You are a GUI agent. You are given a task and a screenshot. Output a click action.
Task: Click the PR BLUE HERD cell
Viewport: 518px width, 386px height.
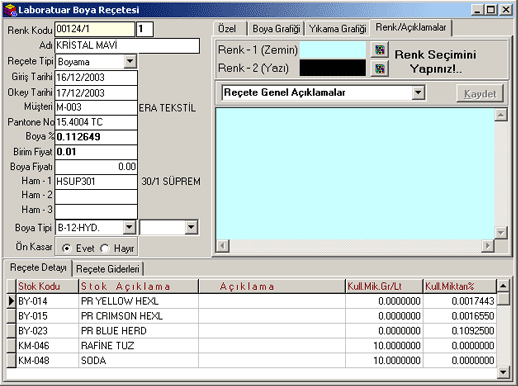[x=139, y=331]
